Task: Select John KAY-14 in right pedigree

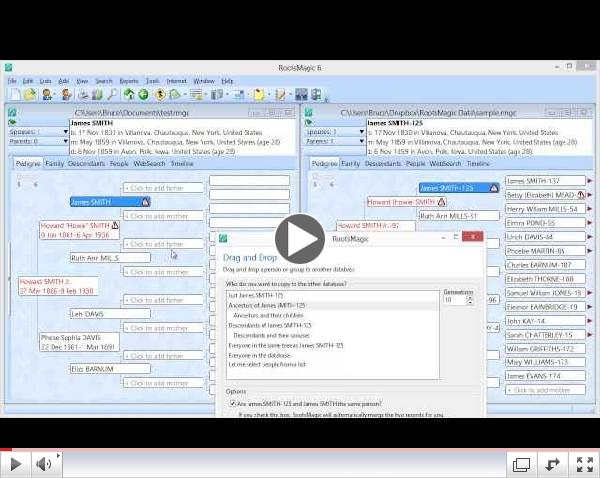Action: tap(545, 321)
